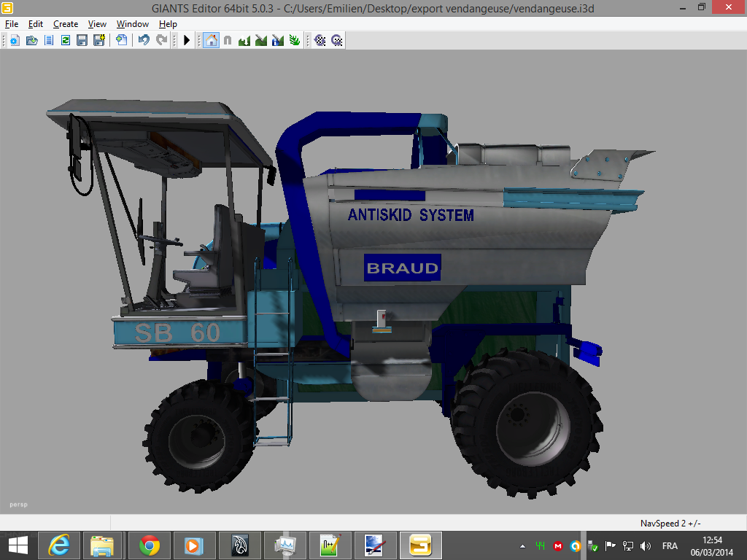The image size is (747, 560).
Task: Click the greyed Redo arrow icon
Action: [161, 41]
